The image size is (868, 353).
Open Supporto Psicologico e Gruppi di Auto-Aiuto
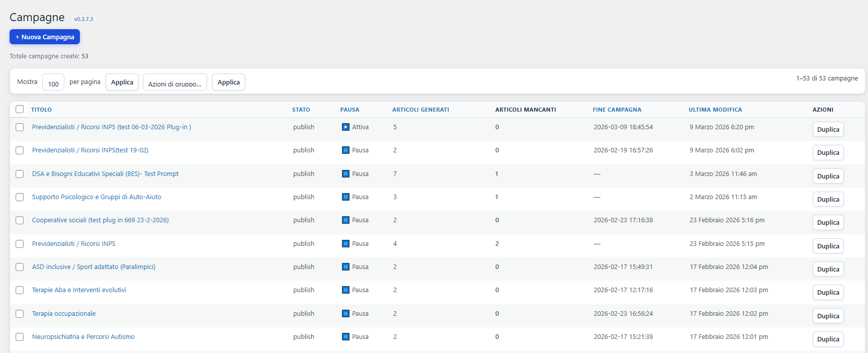pos(97,197)
